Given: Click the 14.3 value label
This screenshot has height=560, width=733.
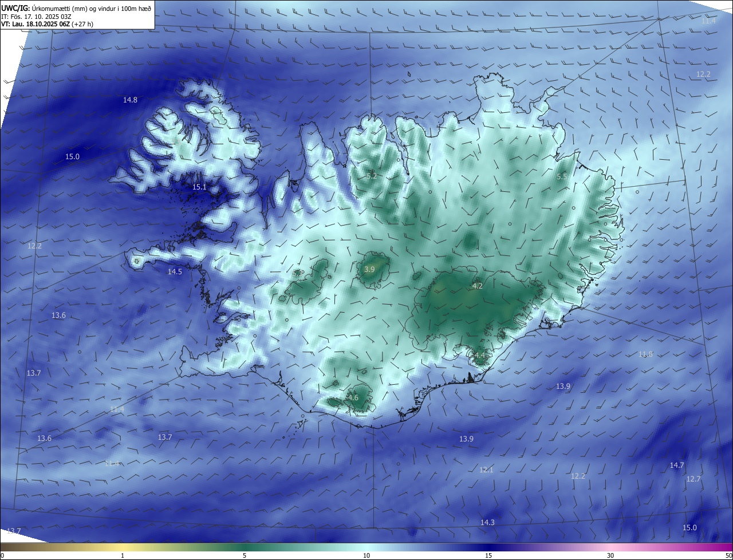Looking at the screenshot, I should (x=487, y=523).
